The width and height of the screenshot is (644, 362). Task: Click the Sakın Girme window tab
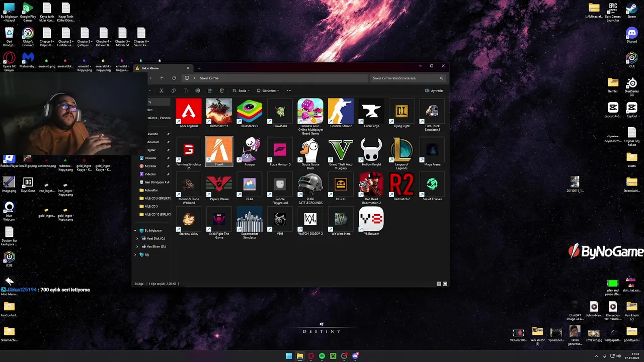(162, 68)
